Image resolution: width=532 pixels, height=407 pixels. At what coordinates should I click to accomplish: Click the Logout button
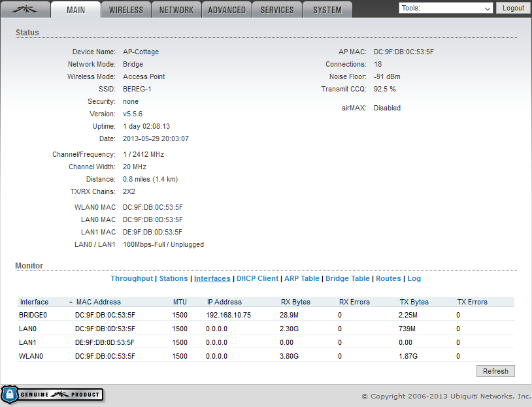click(x=513, y=8)
